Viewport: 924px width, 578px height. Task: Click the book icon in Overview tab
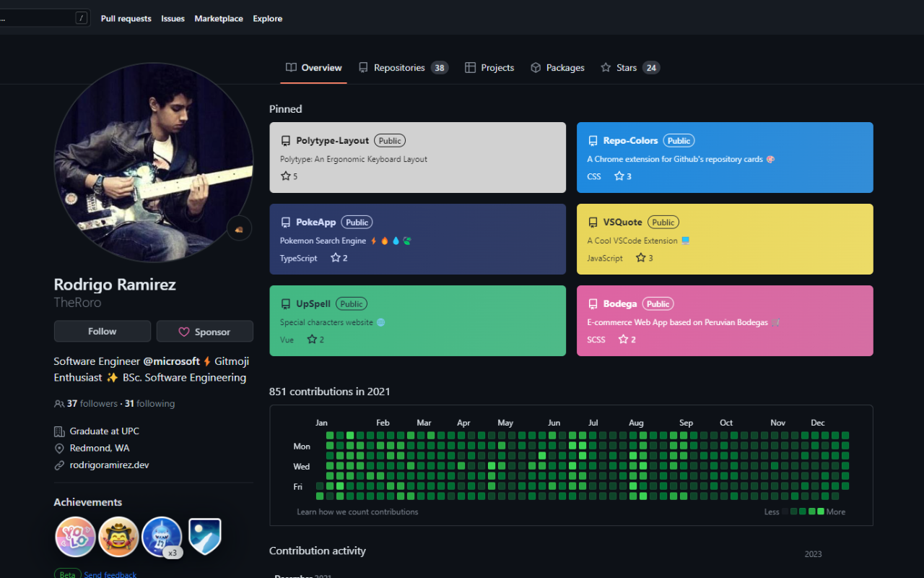tap(291, 68)
